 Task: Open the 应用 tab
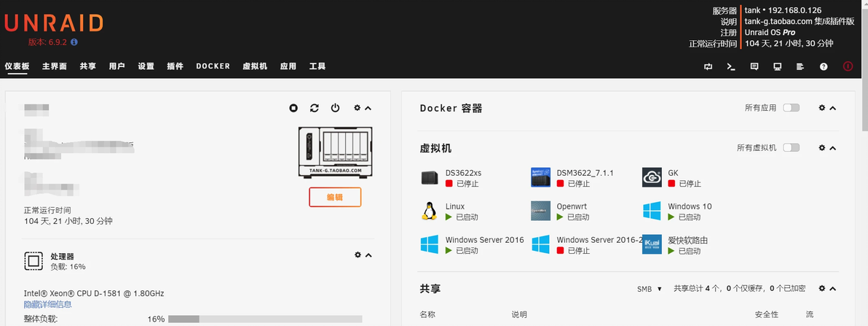coord(288,66)
